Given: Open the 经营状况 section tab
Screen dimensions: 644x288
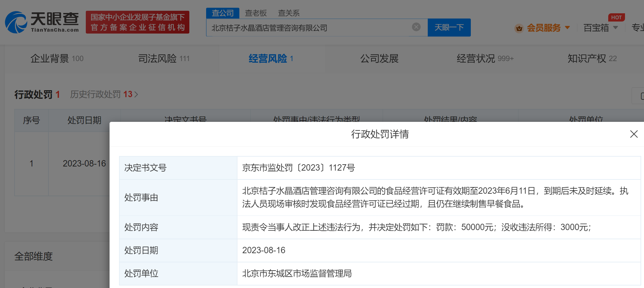Looking at the screenshot, I should click(485, 59).
